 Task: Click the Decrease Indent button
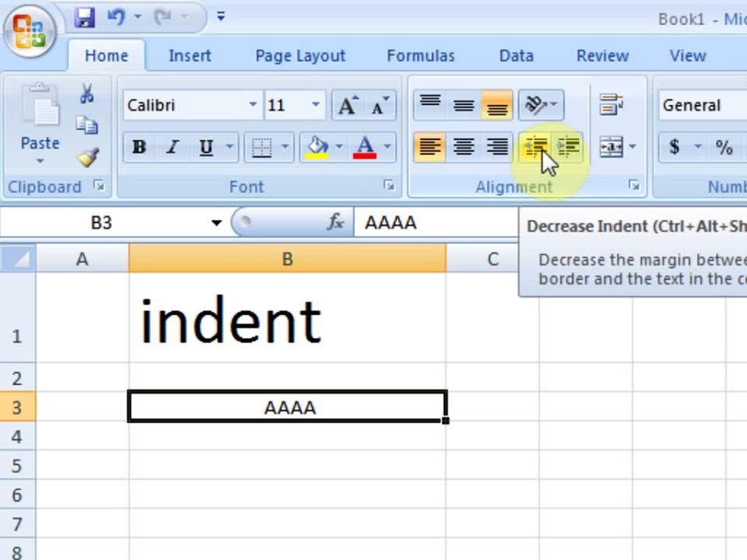(535, 147)
